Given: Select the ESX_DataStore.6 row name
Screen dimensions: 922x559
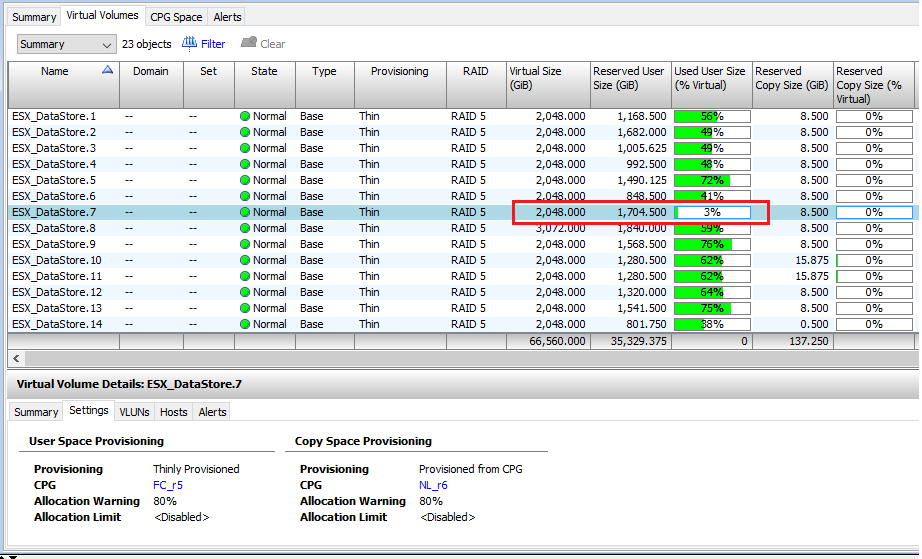Looking at the screenshot, I should (54, 196).
